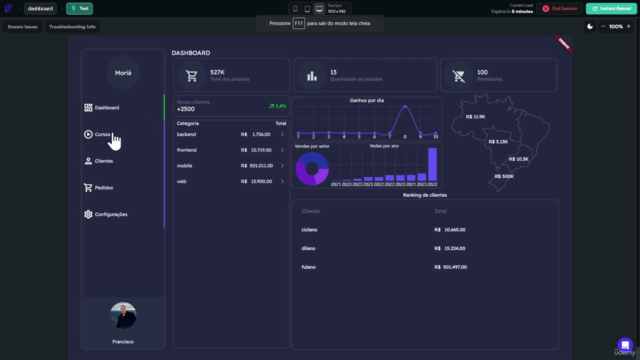640x360 pixels.
Task: Click the zoom out minus icon
Action: click(603, 27)
